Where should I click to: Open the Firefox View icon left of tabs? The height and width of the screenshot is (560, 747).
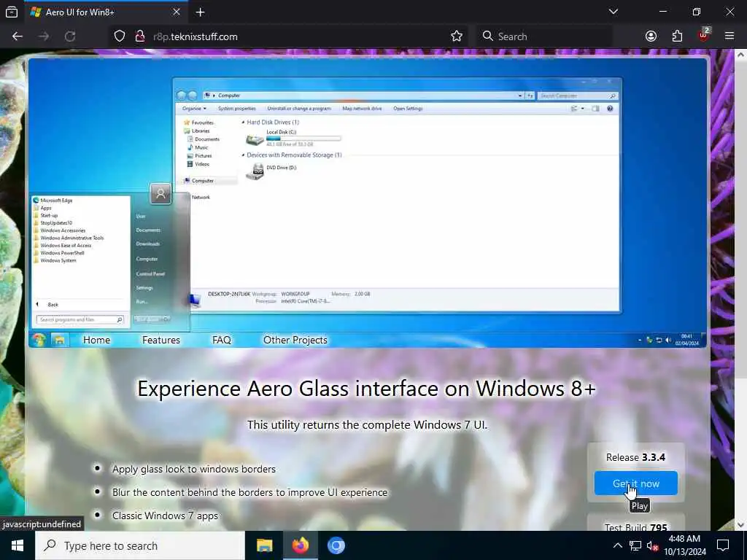click(x=12, y=12)
